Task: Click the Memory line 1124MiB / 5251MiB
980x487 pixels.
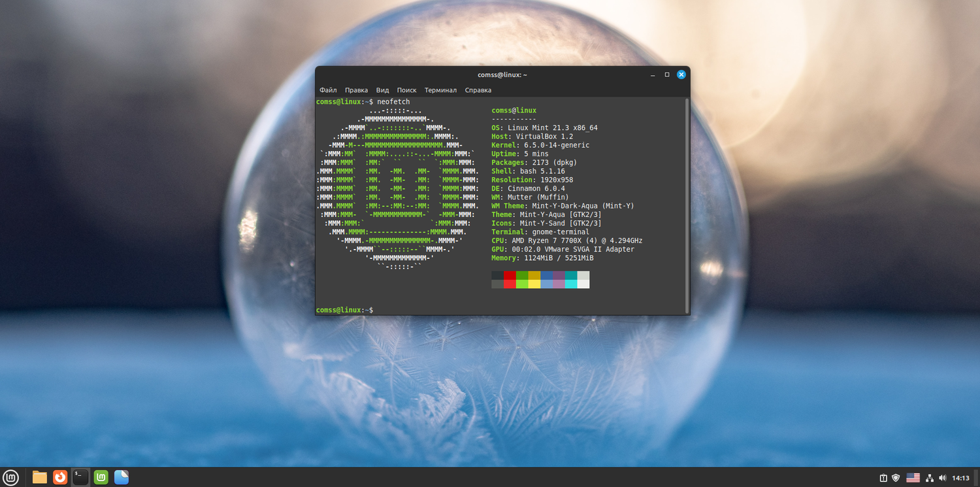Action: [542, 258]
